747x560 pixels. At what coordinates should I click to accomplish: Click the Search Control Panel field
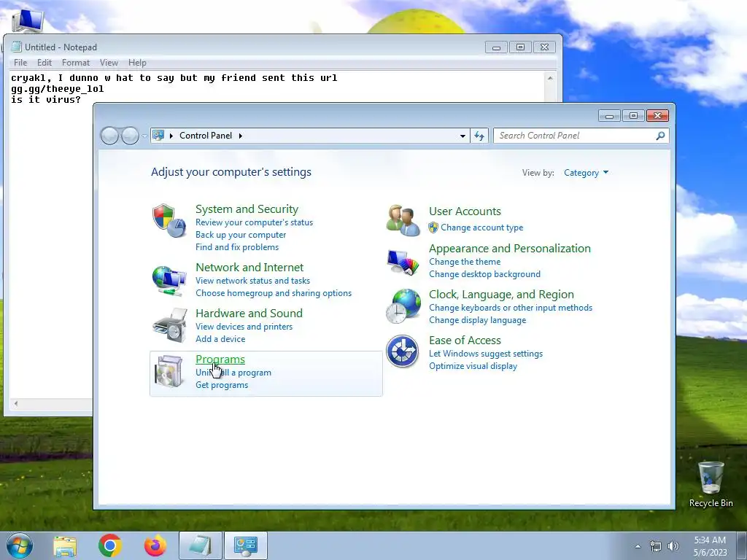pos(581,136)
